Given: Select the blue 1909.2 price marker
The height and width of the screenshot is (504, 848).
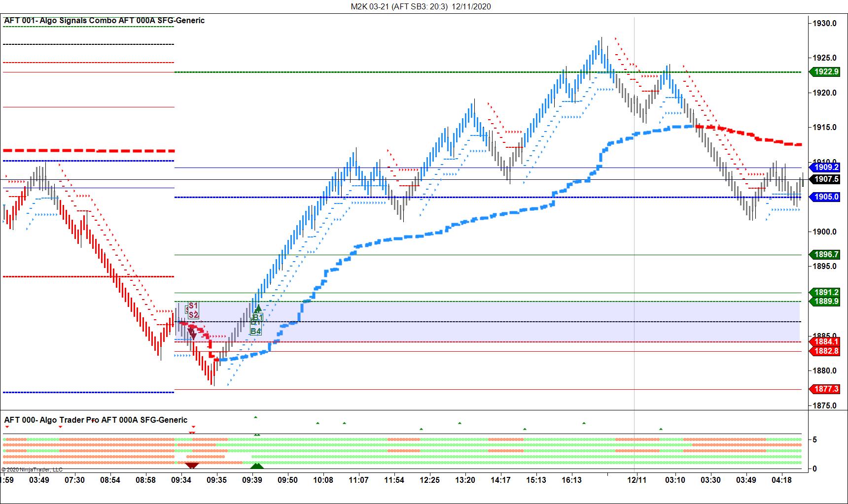Looking at the screenshot, I should point(826,168).
